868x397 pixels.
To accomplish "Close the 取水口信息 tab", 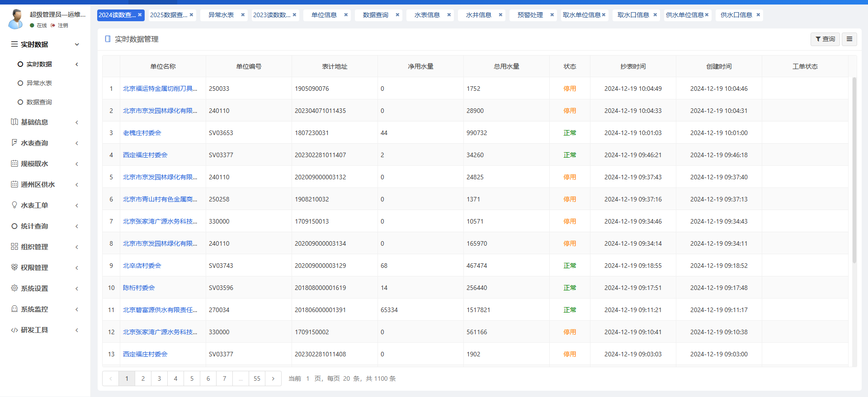I will 655,15.
